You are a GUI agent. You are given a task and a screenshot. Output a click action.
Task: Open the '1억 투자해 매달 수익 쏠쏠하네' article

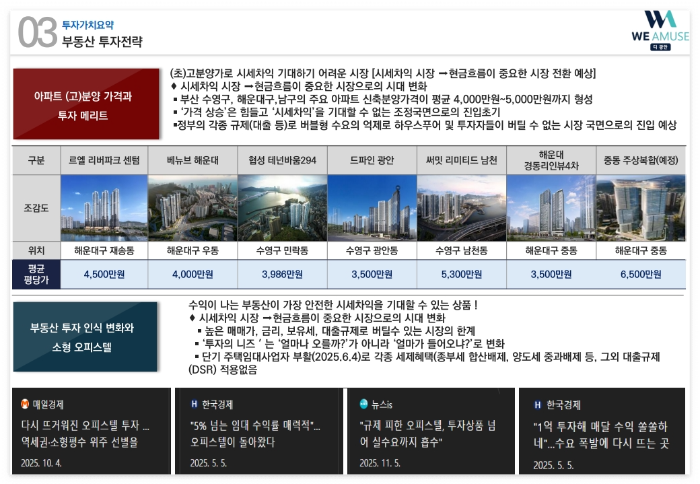pyautogui.click(x=602, y=431)
